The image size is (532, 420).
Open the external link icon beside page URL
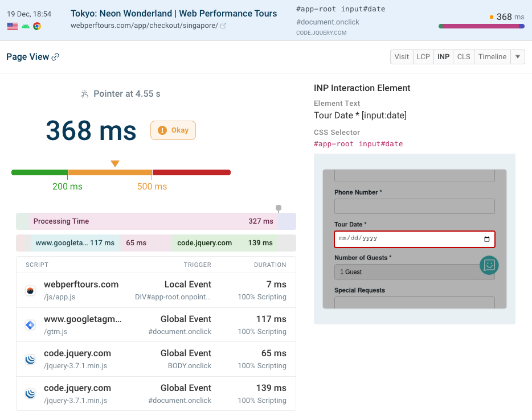(223, 26)
